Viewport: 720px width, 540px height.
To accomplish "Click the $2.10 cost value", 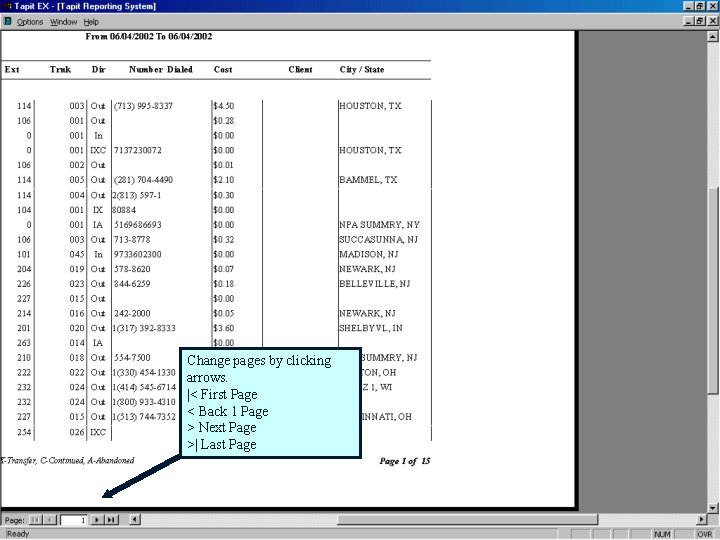I will pyautogui.click(x=224, y=180).
